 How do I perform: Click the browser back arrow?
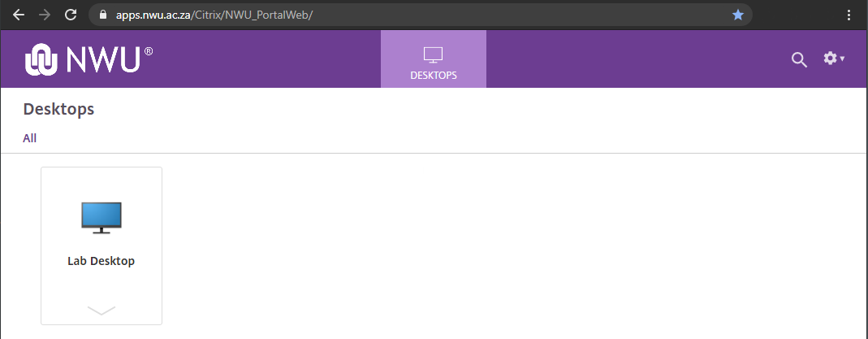[x=18, y=15]
